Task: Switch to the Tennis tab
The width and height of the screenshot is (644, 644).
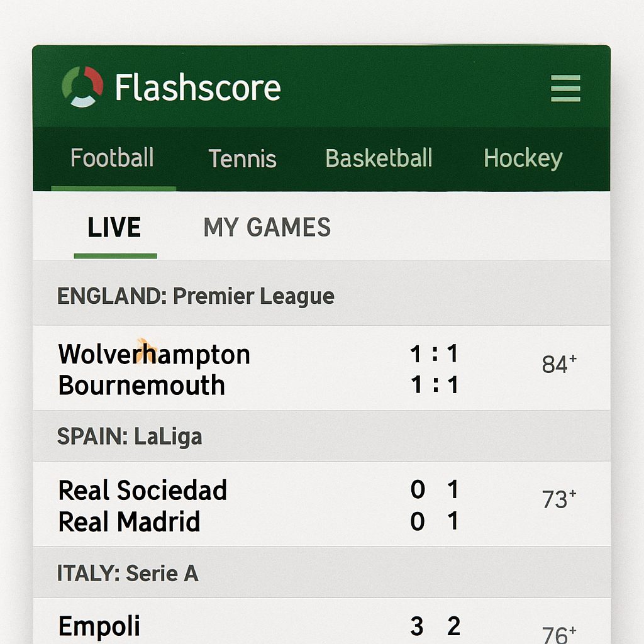Action: click(242, 159)
